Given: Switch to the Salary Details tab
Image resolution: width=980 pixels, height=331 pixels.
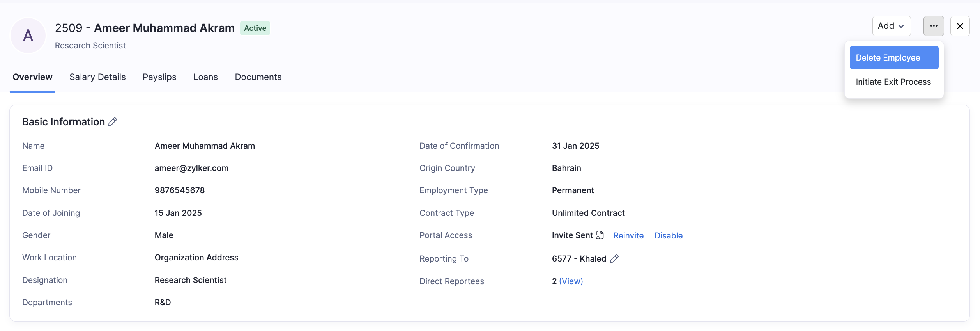Looking at the screenshot, I should 97,77.
